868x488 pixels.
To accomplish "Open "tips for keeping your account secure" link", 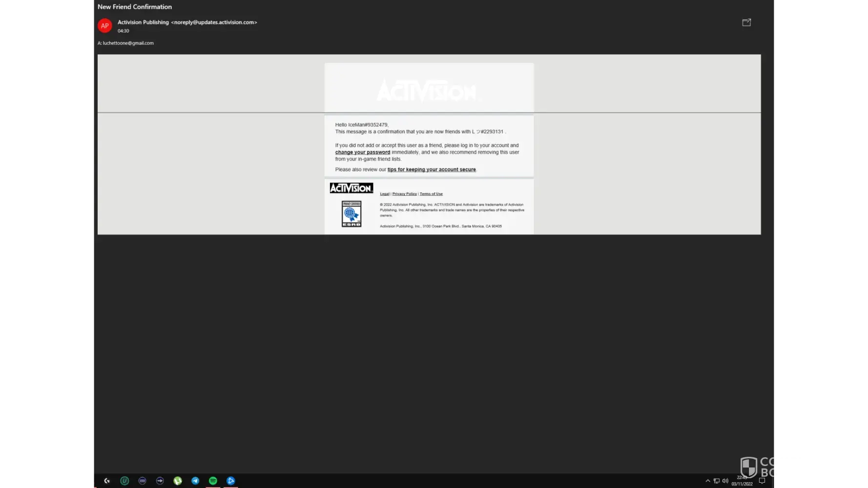I will [x=431, y=170].
